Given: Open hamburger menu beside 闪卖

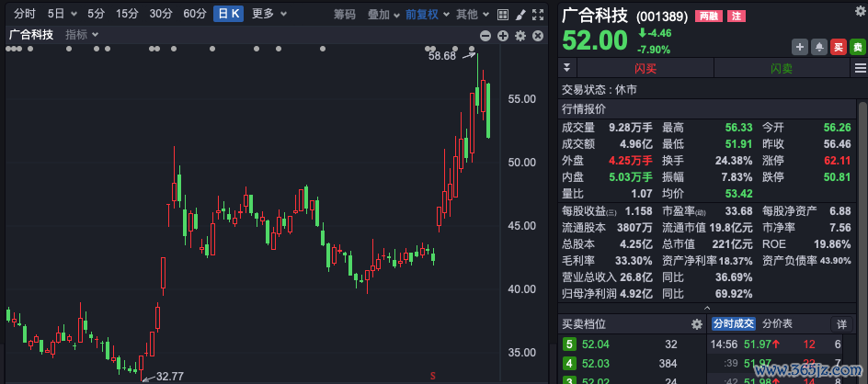Looking at the screenshot, I should tap(859, 68).
